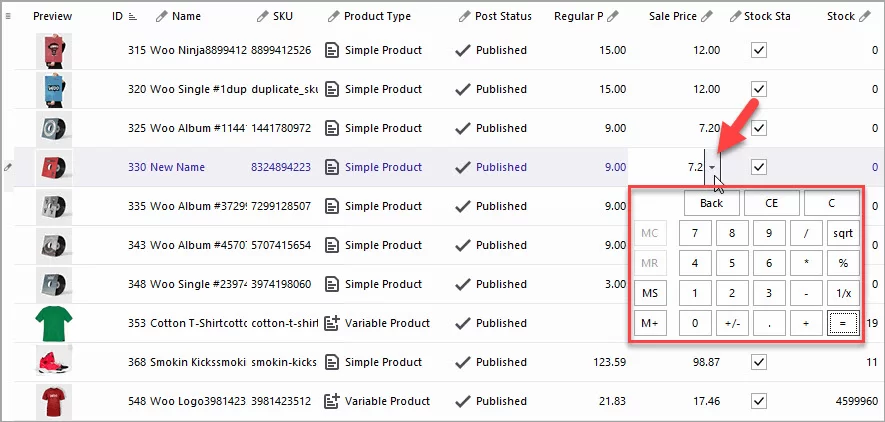Image resolution: width=885 pixels, height=422 pixels.
Task: Click Published checkmark icon on Smokin Kicks row
Action: coord(462,362)
